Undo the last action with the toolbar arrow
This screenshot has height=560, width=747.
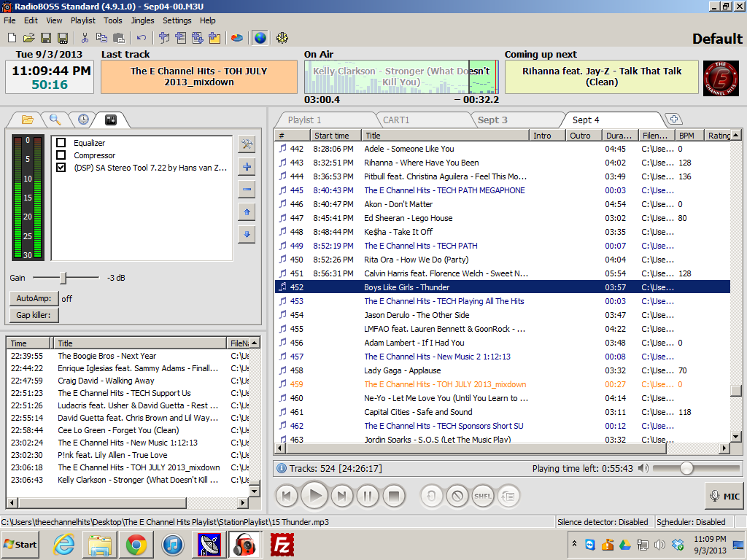tap(142, 38)
